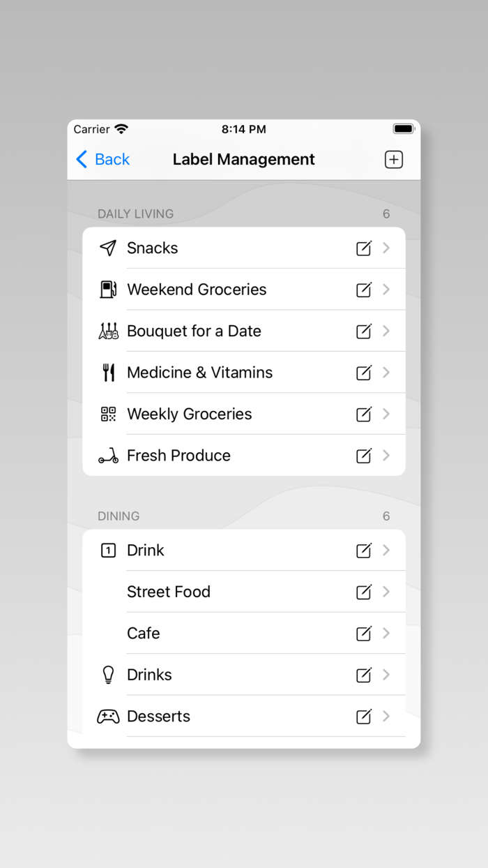Open the edit pencil icon for Snacks
The height and width of the screenshot is (868, 488).
pyautogui.click(x=363, y=248)
